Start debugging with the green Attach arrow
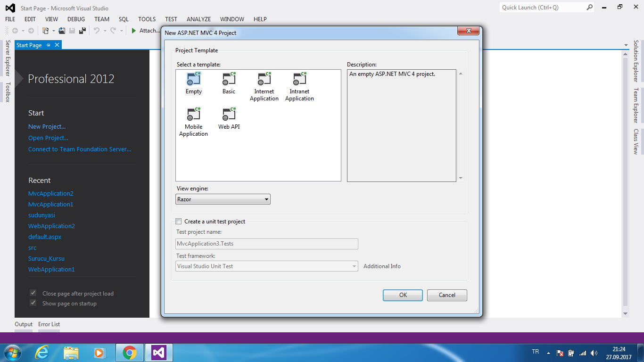This screenshot has height=362, width=644. [x=134, y=31]
